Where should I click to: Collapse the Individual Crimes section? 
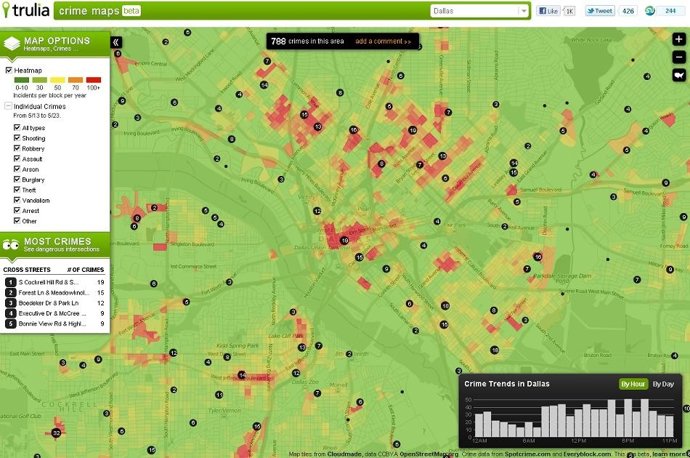click(8, 106)
